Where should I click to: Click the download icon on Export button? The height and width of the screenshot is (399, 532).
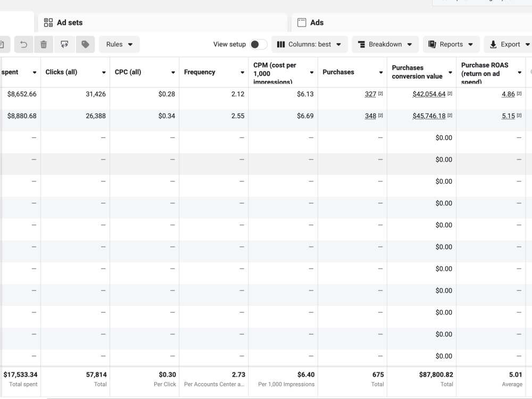493,45
